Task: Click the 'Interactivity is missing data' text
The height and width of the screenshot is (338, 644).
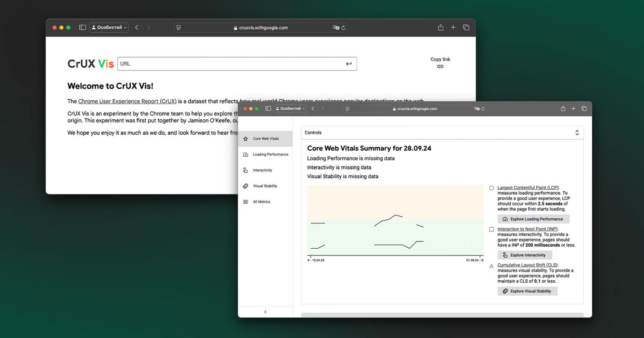Action: (339, 167)
